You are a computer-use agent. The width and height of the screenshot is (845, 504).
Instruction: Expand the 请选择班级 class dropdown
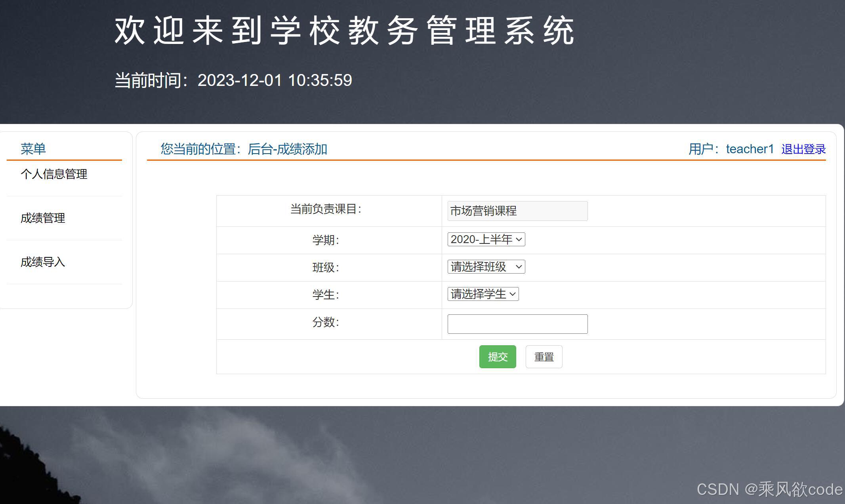(x=486, y=267)
